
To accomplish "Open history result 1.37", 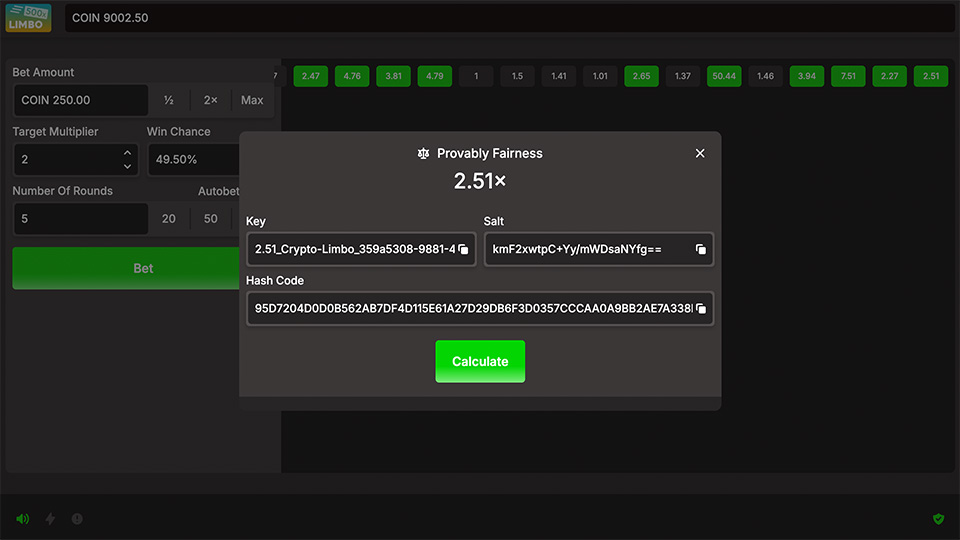I will pyautogui.click(x=683, y=76).
